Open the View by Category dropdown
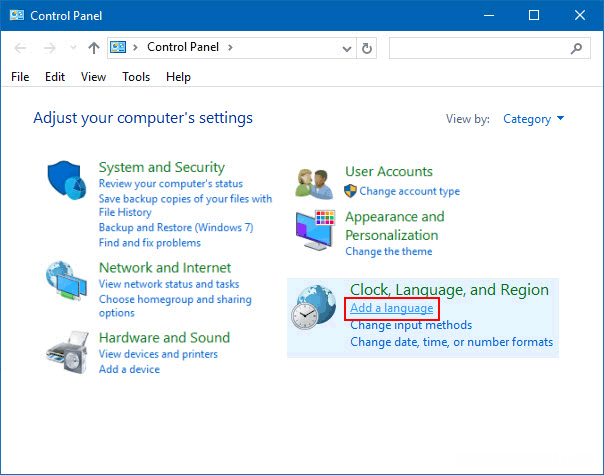This screenshot has height=475, width=604. tap(534, 119)
